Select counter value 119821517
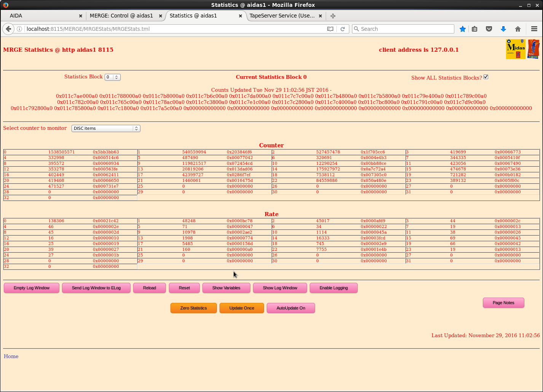 pos(194,163)
